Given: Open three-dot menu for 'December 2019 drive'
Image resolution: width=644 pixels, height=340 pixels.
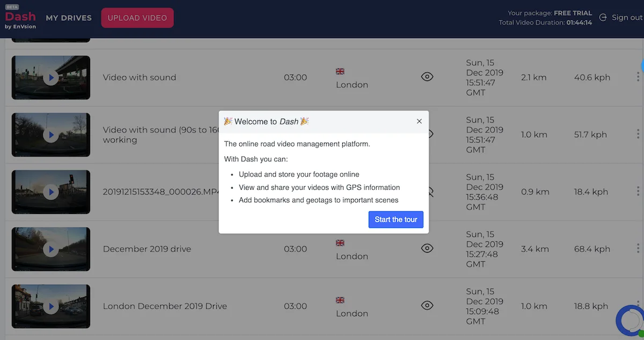Looking at the screenshot, I should [638, 248].
